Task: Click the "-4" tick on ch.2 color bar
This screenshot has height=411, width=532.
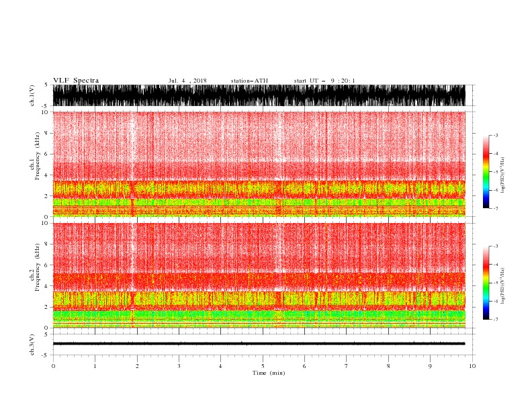Action: tap(496, 265)
